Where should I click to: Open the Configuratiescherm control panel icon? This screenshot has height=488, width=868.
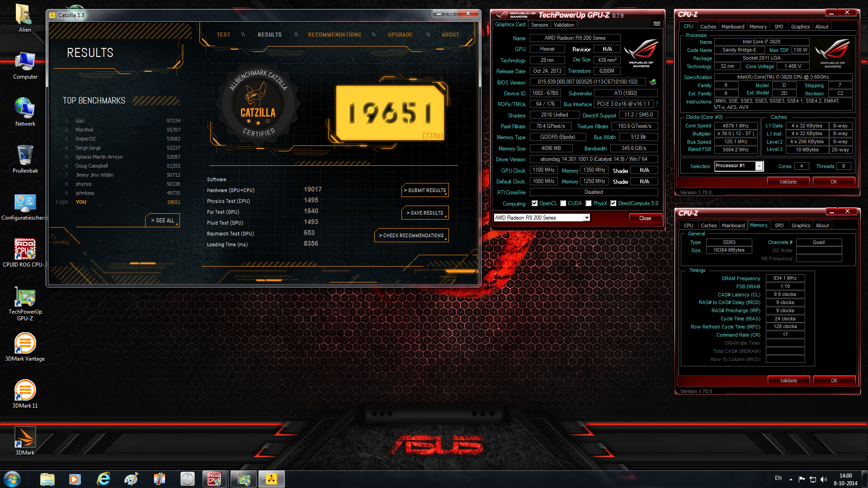tap(25, 208)
